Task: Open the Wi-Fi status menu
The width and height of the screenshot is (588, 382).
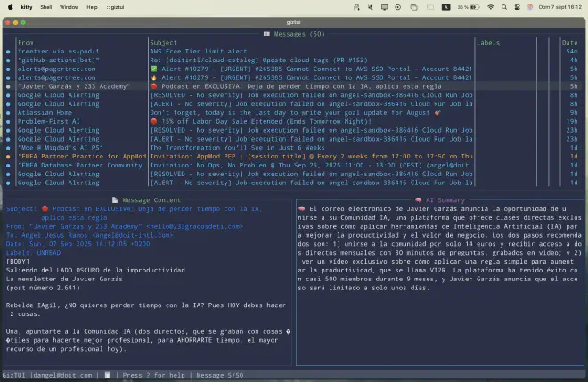Action: point(491,7)
